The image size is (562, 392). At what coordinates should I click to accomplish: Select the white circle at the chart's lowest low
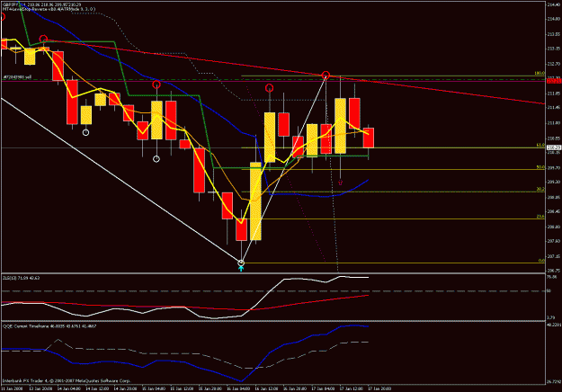point(241,263)
